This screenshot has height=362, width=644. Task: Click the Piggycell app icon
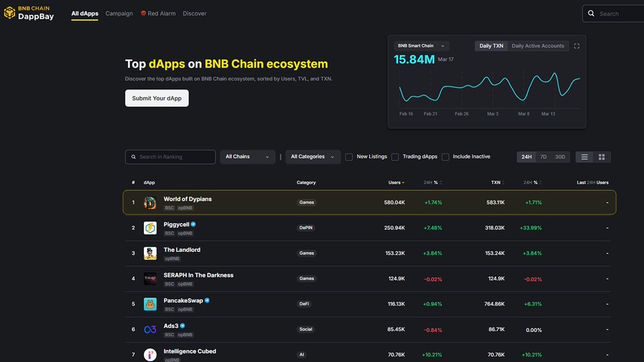[150, 228]
